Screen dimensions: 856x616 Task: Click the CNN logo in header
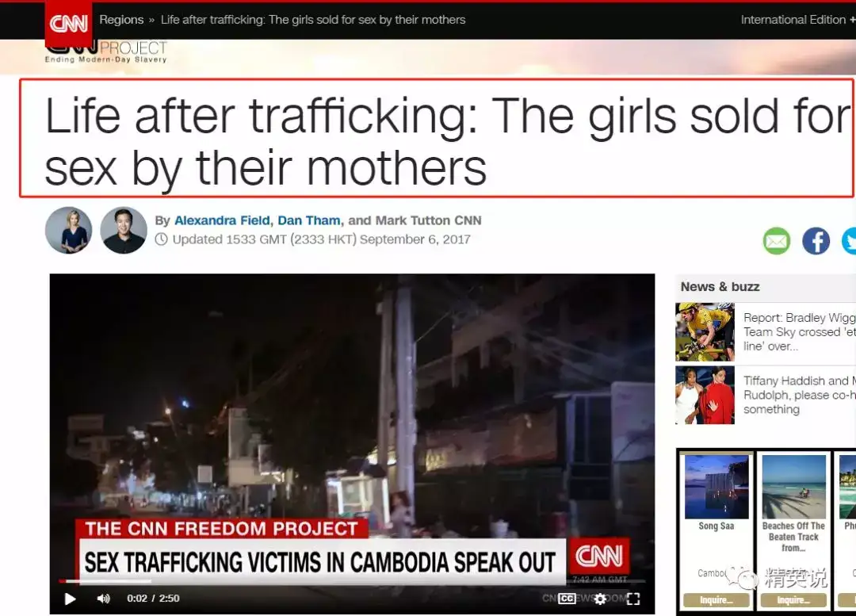pos(69,23)
